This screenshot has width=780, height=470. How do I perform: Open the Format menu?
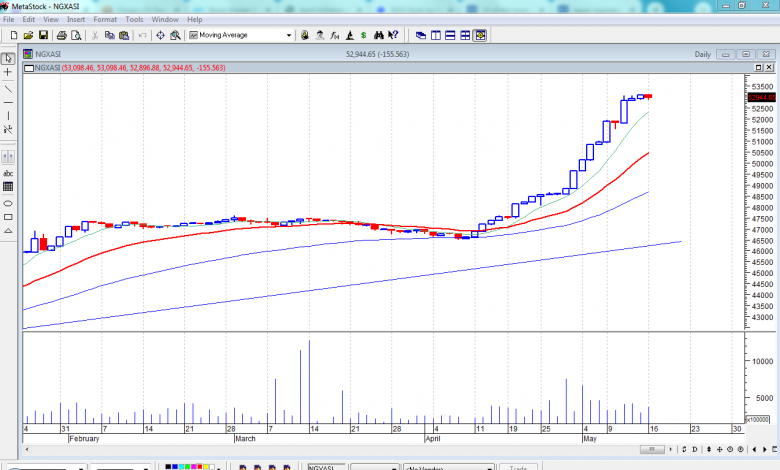pyautogui.click(x=105, y=19)
